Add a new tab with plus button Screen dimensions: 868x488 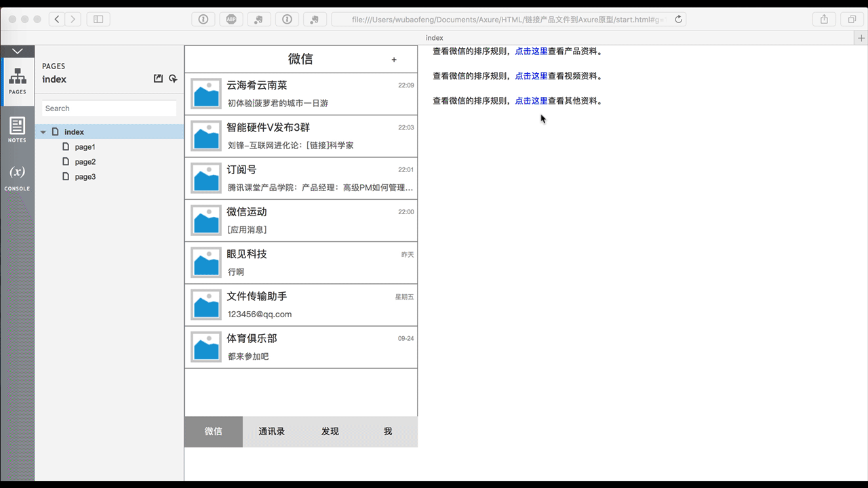tap(861, 38)
